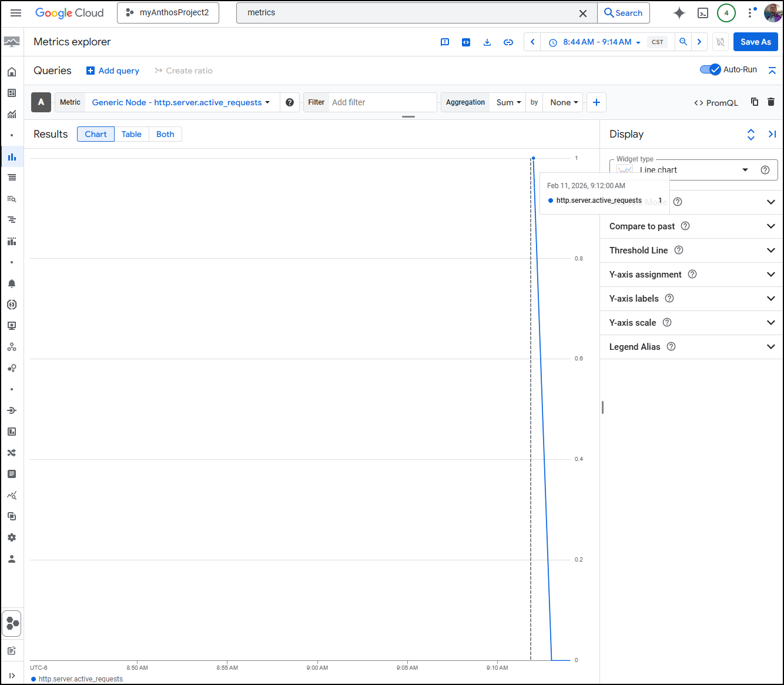Duplicate query with copy icon
The height and width of the screenshot is (685, 784).
pyautogui.click(x=755, y=102)
